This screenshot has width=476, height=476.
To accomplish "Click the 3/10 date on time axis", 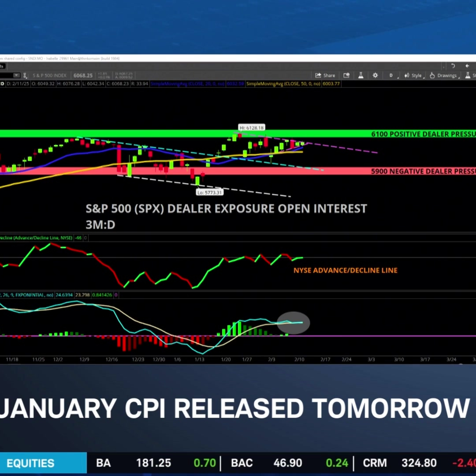I will pos(399,360).
